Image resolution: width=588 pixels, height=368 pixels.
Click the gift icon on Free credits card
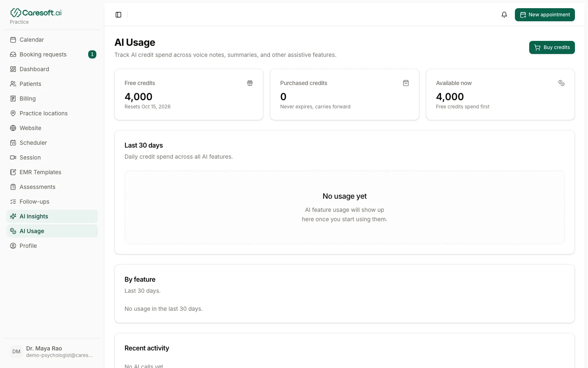[x=250, y=83]
